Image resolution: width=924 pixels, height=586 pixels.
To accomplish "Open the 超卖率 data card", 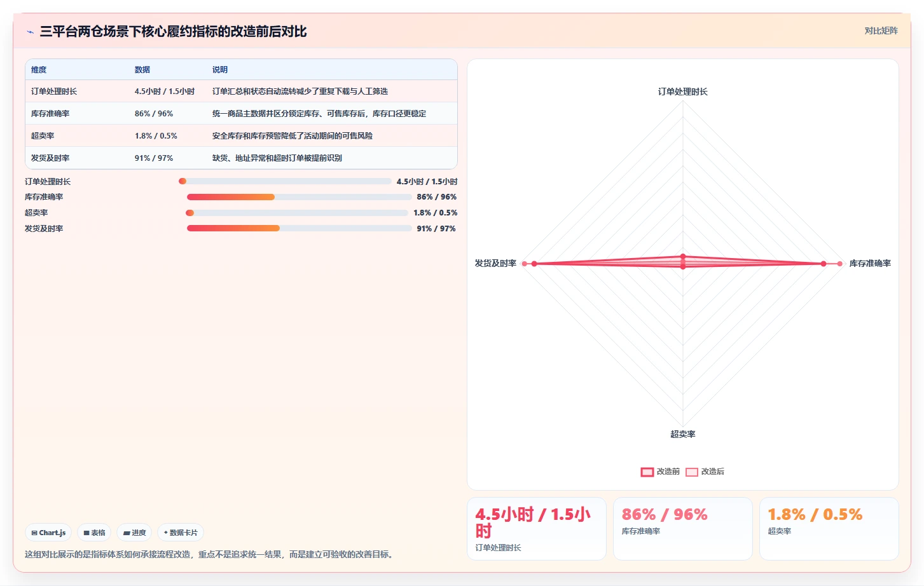I will (x=829, y=529).
